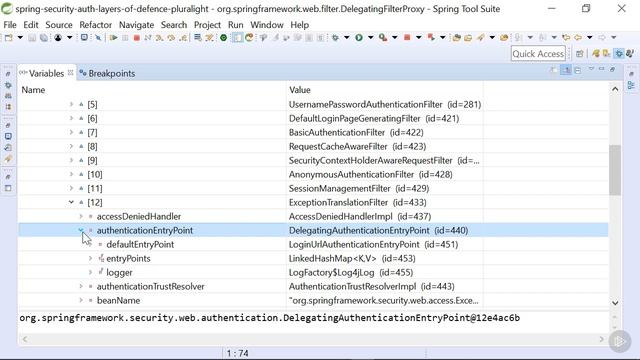This screenshot has width=640, height=360.
Task: Click the value BasicAuthenticationFilter (id=422)
Action: tap(356, 133)
